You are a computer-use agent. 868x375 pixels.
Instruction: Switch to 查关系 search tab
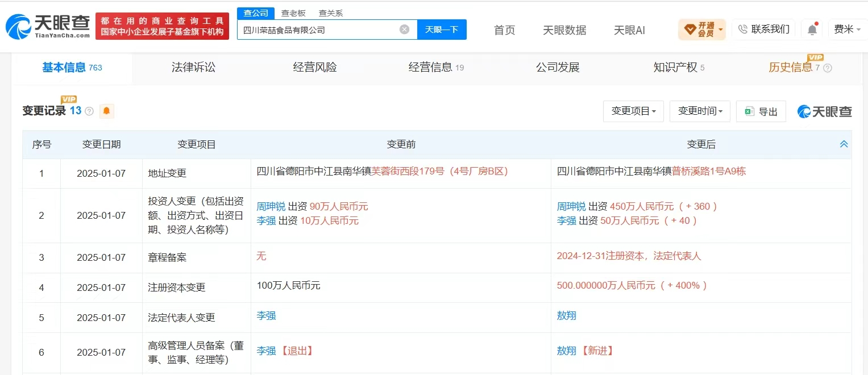(331, 13)
